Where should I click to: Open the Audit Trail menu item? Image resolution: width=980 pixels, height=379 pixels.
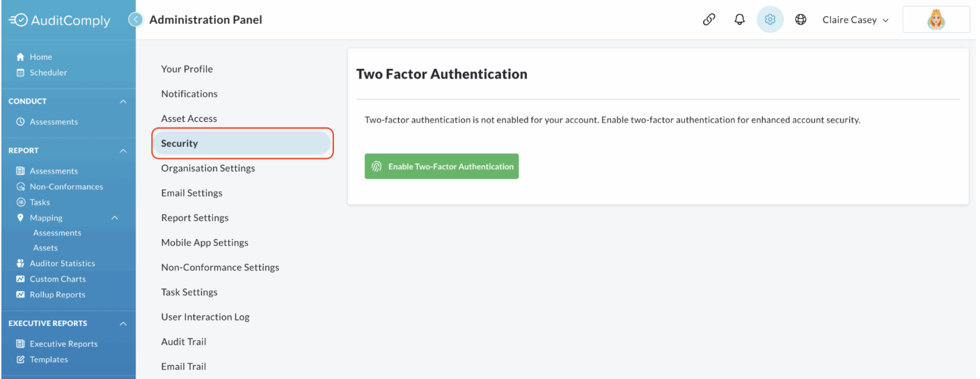pyautogui.click(x=184, y=341)
